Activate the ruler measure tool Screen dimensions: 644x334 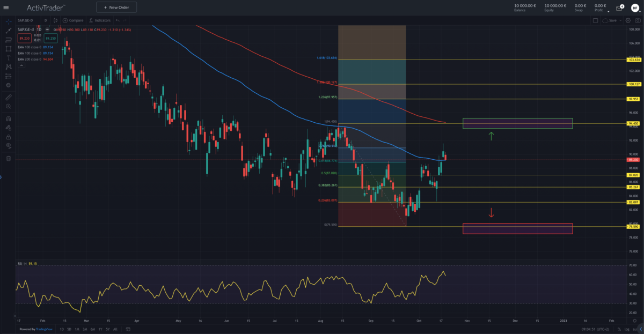click(8, 98)
